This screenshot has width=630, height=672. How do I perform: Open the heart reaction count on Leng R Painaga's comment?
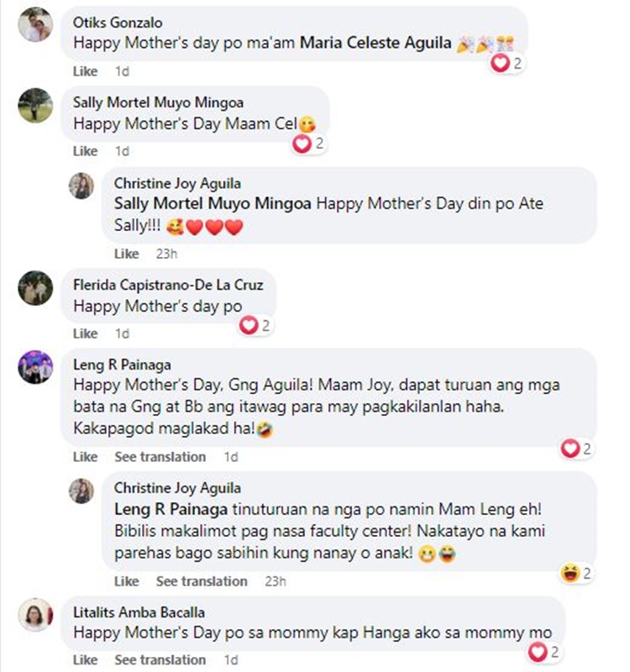point(576,449)
